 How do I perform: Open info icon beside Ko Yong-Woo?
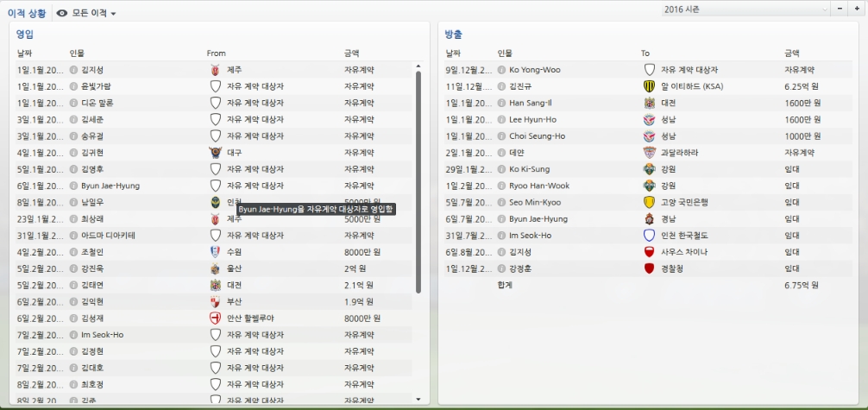click(502, 70)
